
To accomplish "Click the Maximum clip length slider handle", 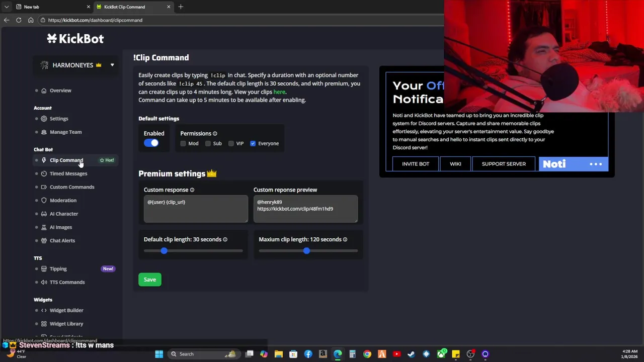I will (306, 250).
